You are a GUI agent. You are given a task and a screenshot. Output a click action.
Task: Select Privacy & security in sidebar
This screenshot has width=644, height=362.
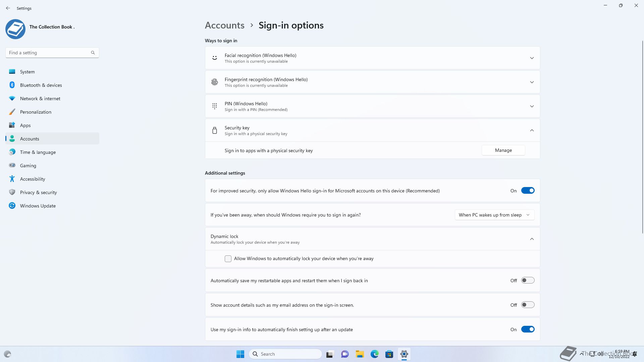point(52,192)
